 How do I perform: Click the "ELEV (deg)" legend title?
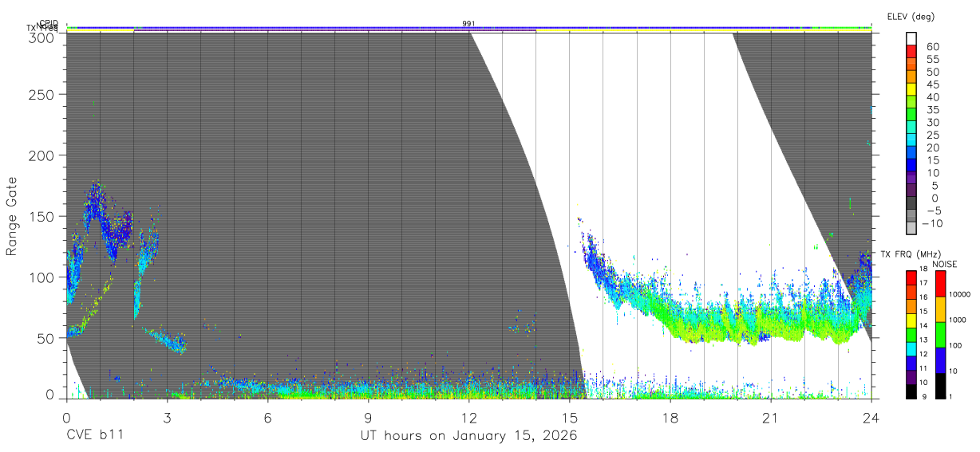click(x=911, y=17)
